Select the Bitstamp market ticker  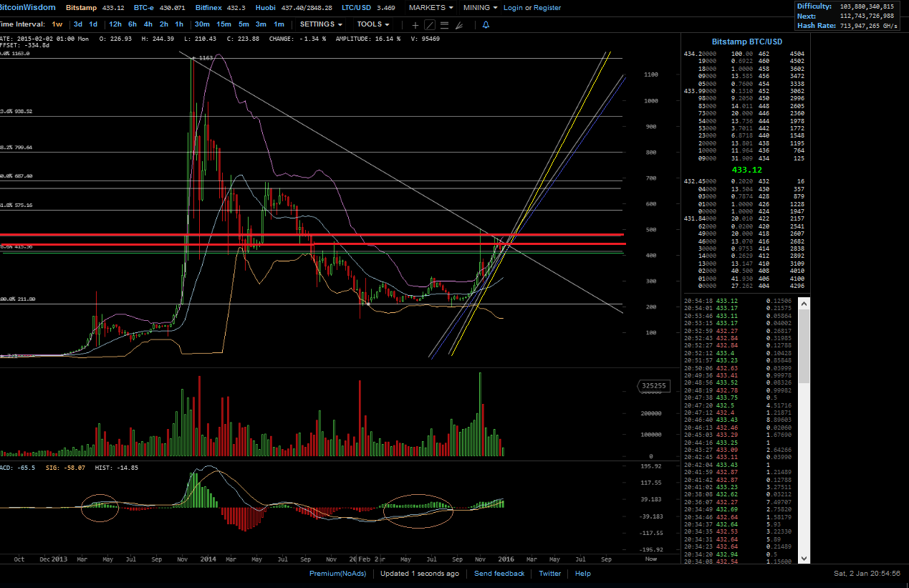click(95, 8)
